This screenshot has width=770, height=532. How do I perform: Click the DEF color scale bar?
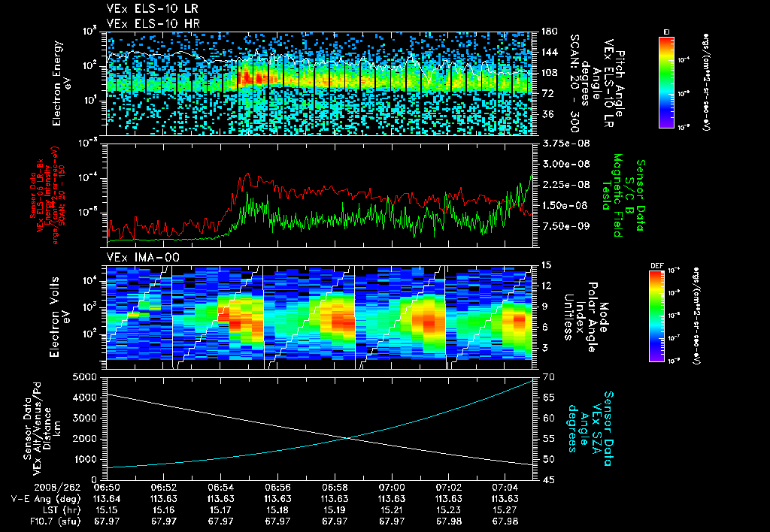[657, 316]
